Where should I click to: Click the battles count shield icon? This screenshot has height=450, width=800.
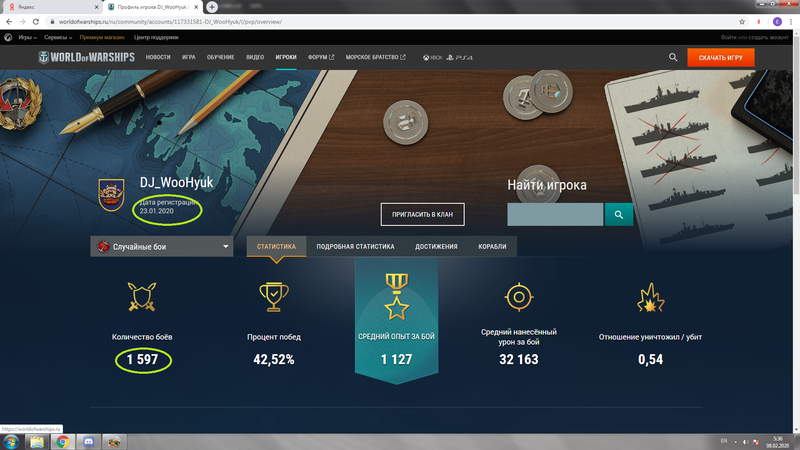pos(142,297)
